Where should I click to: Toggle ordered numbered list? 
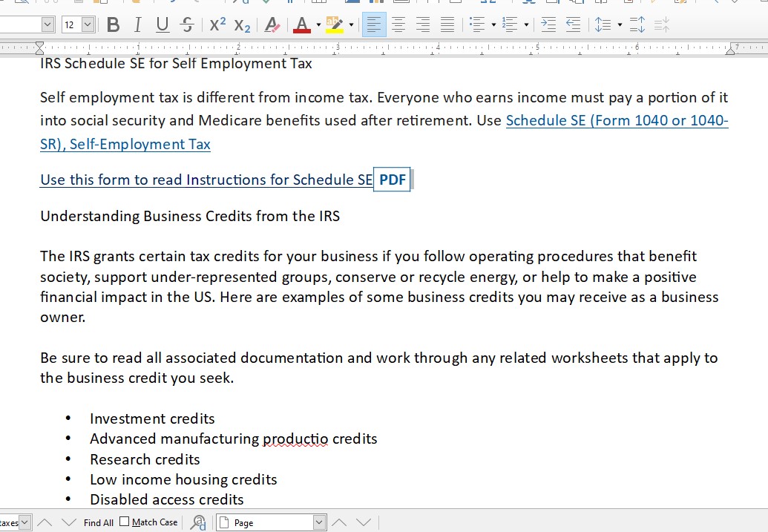pos(510,24)
